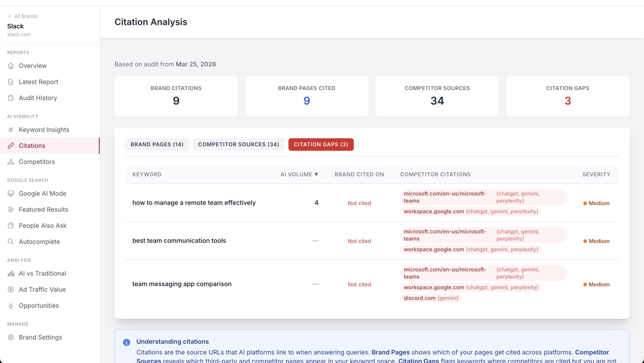
Task: Click the Citations link icon
Action: click(11, 145)
